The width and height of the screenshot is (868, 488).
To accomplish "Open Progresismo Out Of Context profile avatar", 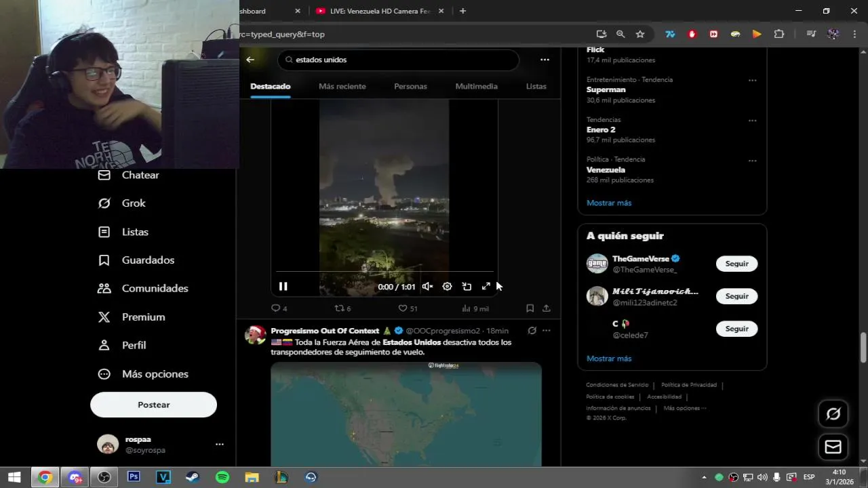I will (256, 335).
